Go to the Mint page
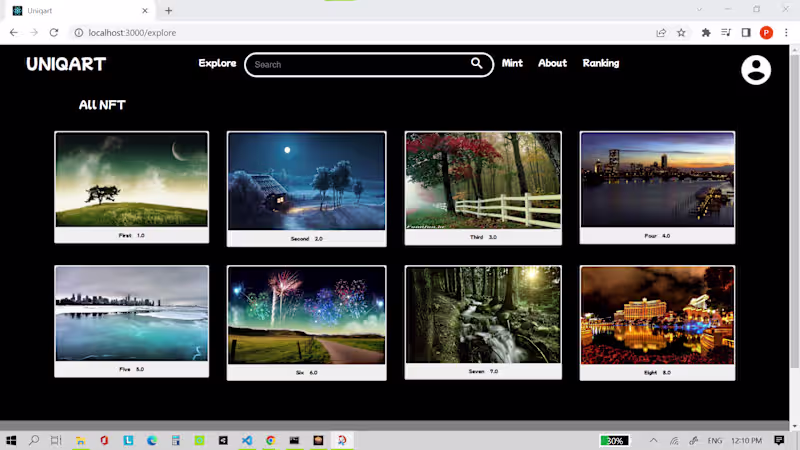Image resolution: width=800 pixels, height=450 pixels. (x=512, y=63)
